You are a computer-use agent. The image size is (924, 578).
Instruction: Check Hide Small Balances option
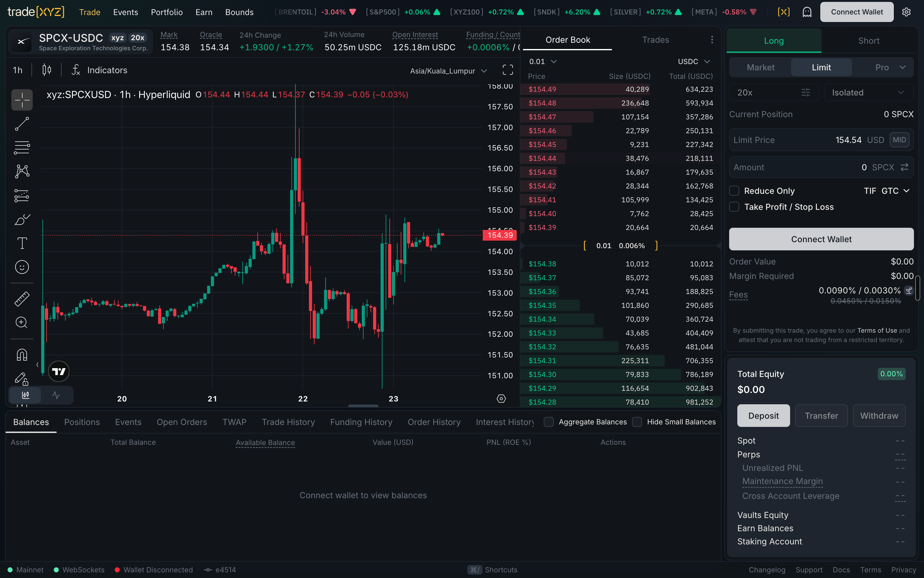click(637, 422)
